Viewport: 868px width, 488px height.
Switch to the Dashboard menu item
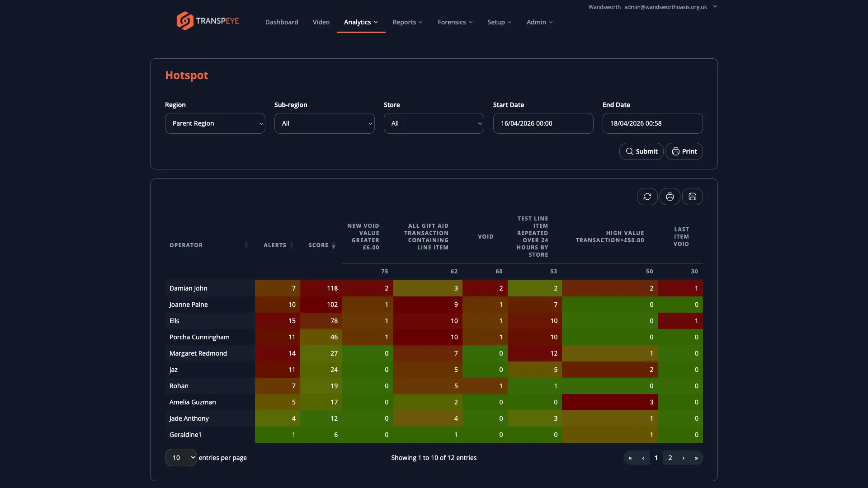[281, 22]
